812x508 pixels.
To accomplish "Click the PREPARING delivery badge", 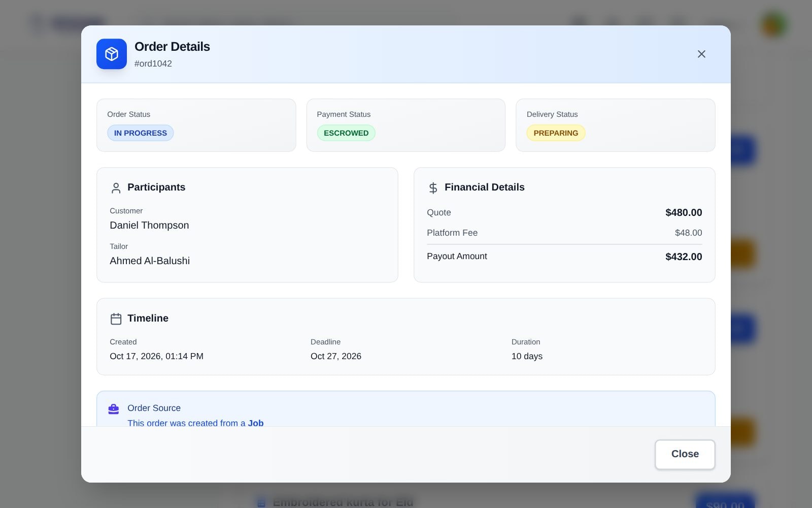I will coord(556,133).
